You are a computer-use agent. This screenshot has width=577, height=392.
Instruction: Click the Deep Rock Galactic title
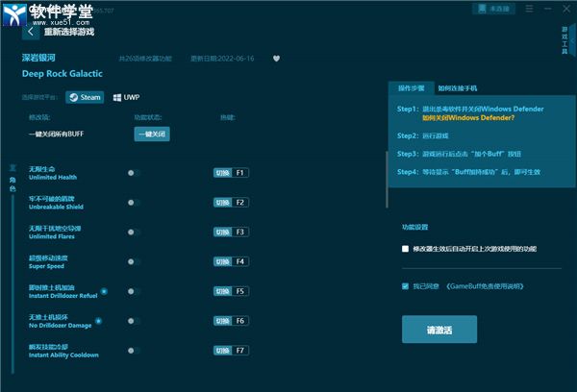tap(63, 74)
